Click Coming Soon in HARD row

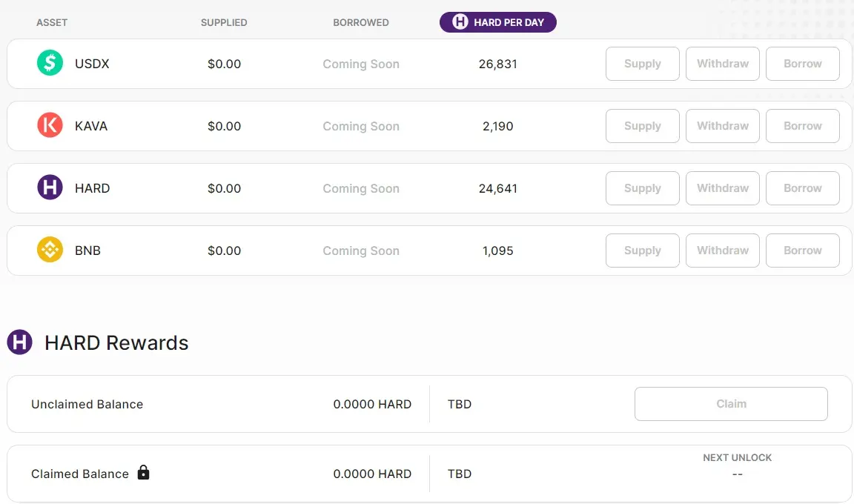pyautogui.click(x=361, y=188)
